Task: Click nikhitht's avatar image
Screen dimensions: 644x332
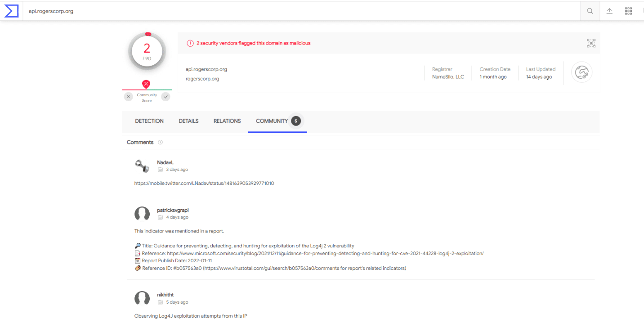Action: (142, 298)
